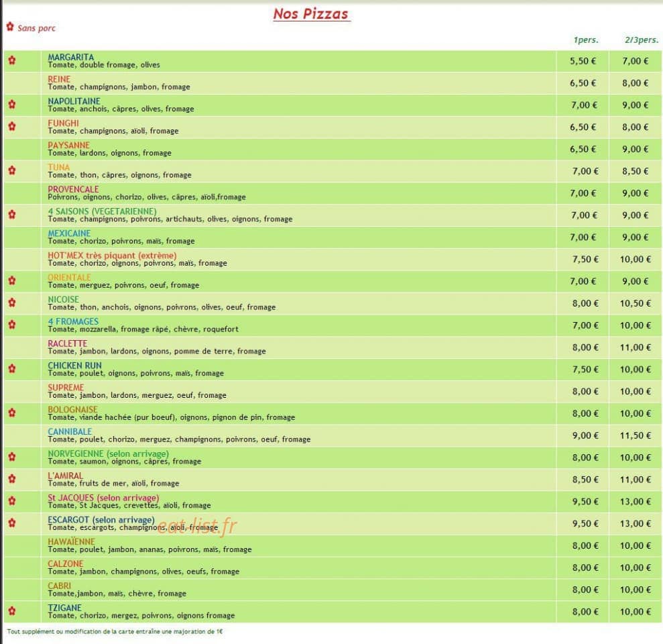Select the MEXICAINE pizza name
663x644 pixels.
point(69,233)
